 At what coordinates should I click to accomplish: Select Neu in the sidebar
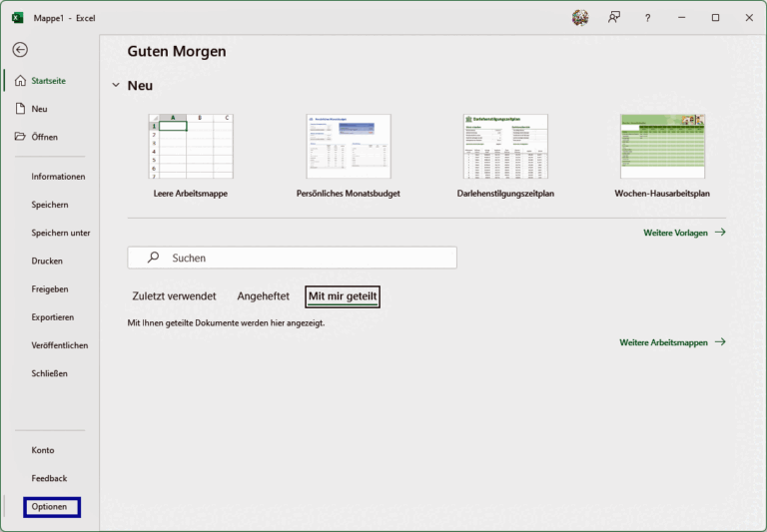pyautogui.click(x=39, y=109)
